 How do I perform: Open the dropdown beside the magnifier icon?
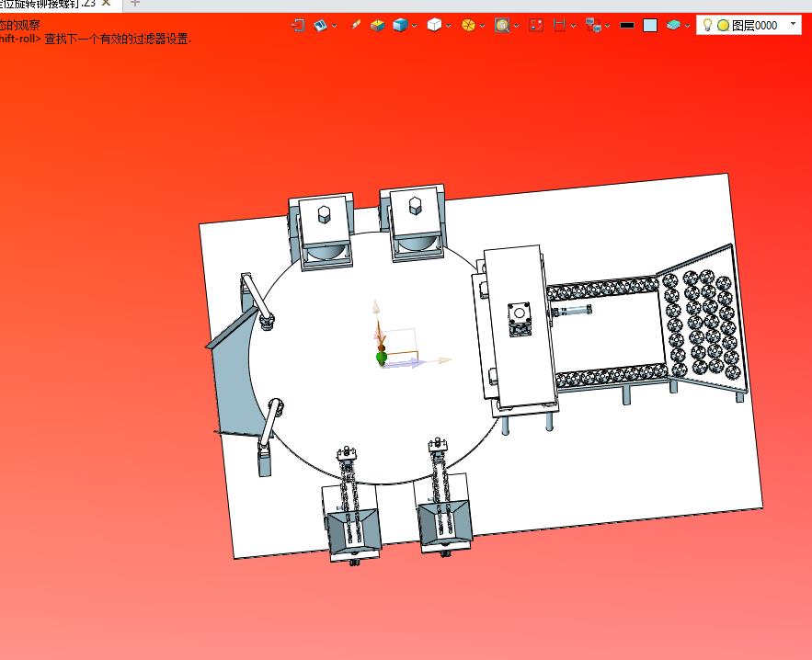click(x=516, y=26)
